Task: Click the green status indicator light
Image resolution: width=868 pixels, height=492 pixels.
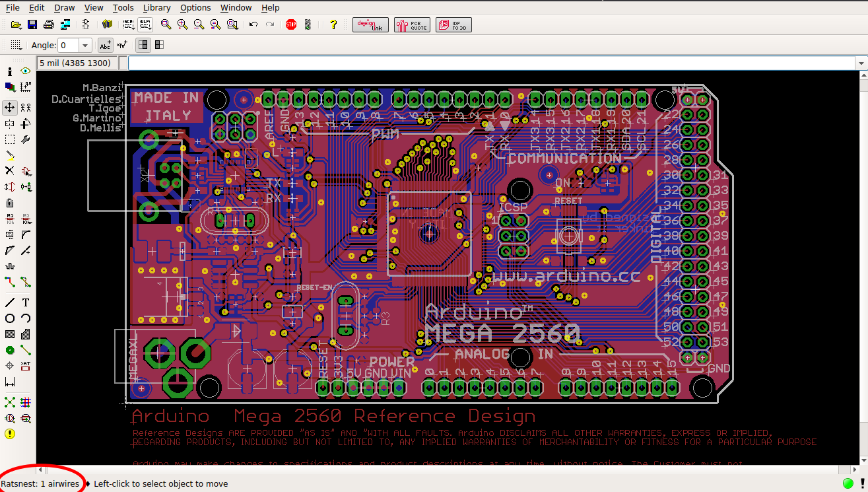Action: point(848,483)
